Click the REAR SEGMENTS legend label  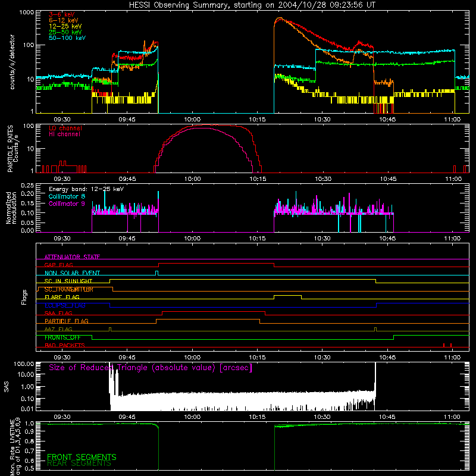coord(79,464)
